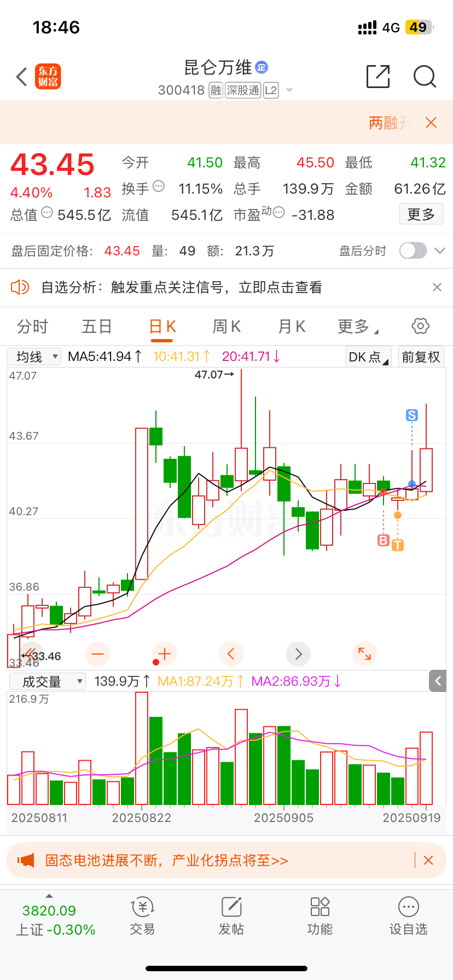453x980 pixels.
Task: Open the 成交量 indicator dropdown
Action: pyautogui.click(x=48, y=681)
